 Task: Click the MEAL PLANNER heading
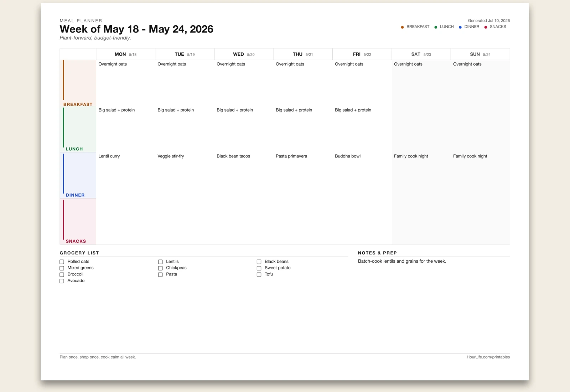tap(81, 21)
